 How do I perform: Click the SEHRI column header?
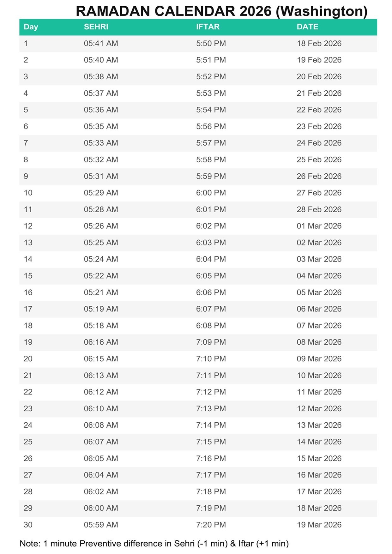[x=96, y=27]
